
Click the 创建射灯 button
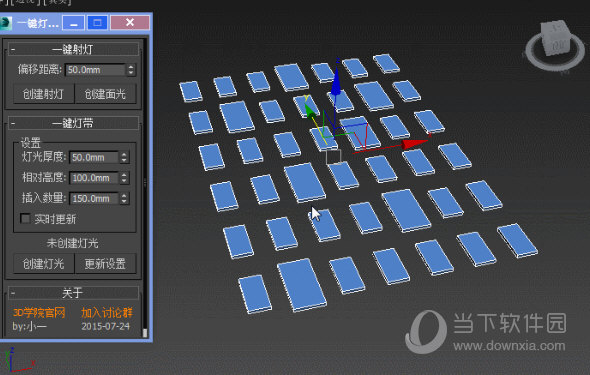click(44, 94)
